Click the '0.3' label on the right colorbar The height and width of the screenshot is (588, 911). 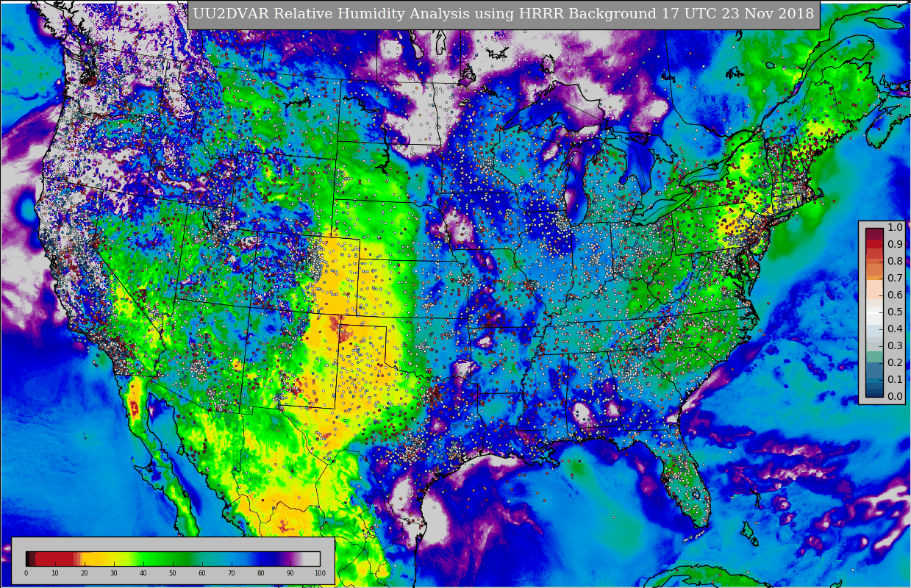895,345
